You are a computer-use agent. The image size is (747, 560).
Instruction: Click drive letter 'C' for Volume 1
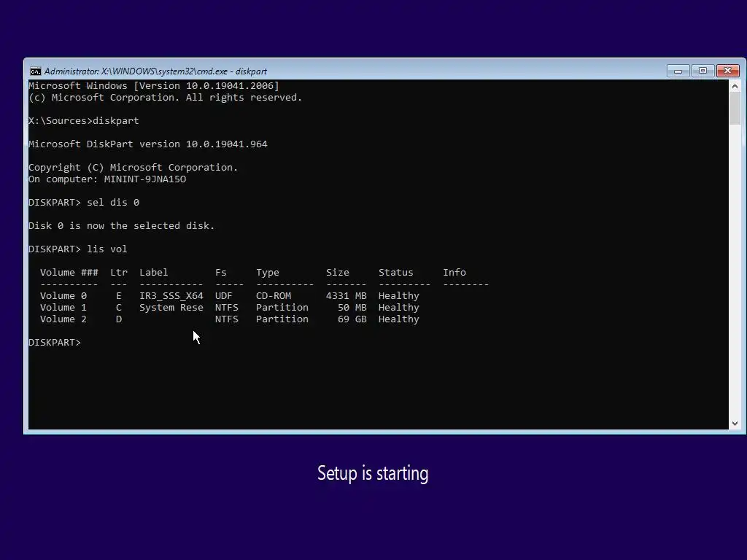click(119, 308)
